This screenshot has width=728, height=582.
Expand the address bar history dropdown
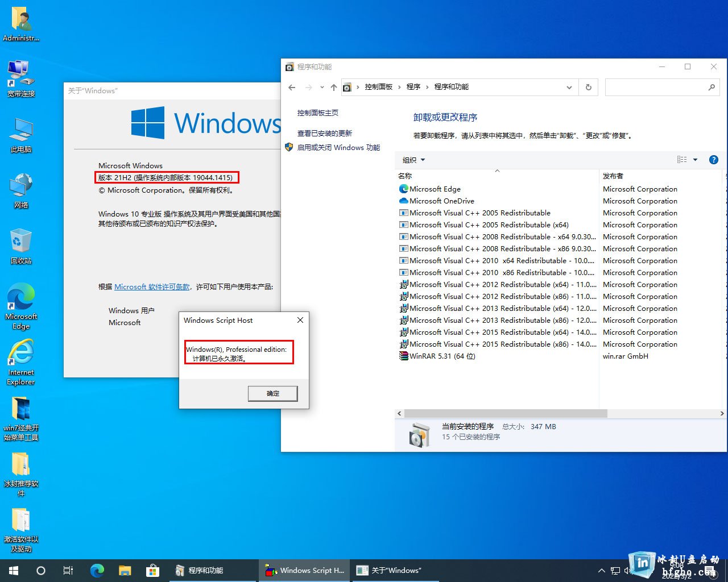tap(569, 88)
